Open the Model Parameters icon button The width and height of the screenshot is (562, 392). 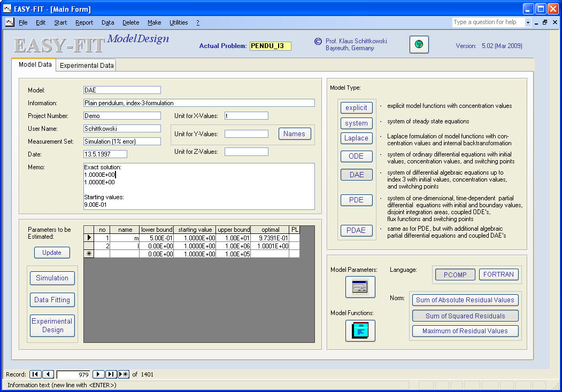pyautogui.click(x=360, y=287)
